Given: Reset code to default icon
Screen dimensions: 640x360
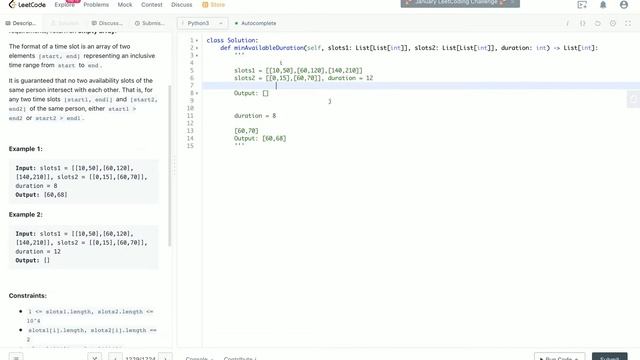Looking at the screenshot, I should click(598, 23).
